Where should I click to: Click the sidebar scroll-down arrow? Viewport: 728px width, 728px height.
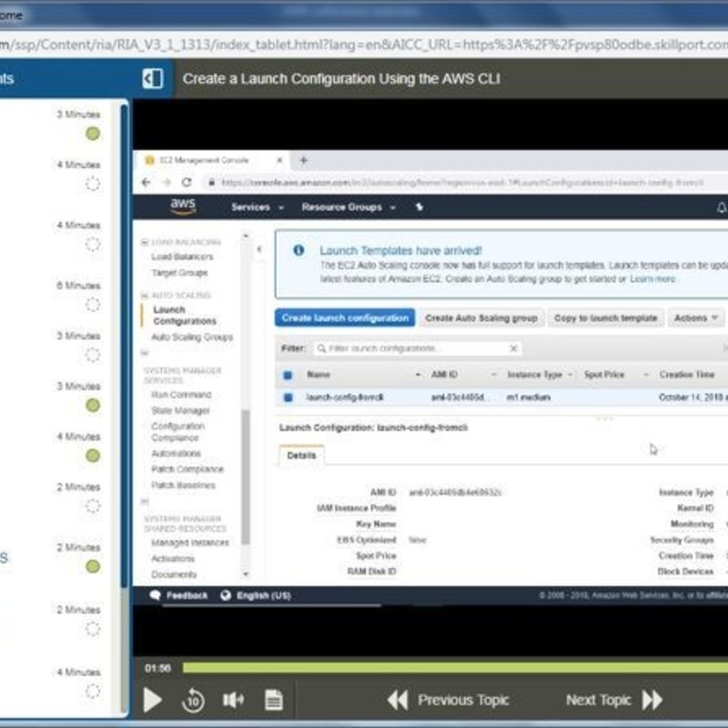(246, 574)
